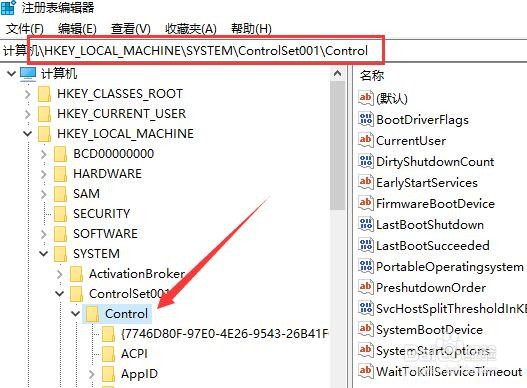Select the SvcHostSplitThresholdInKB value

pyautogui.click(x=451, y=308)
